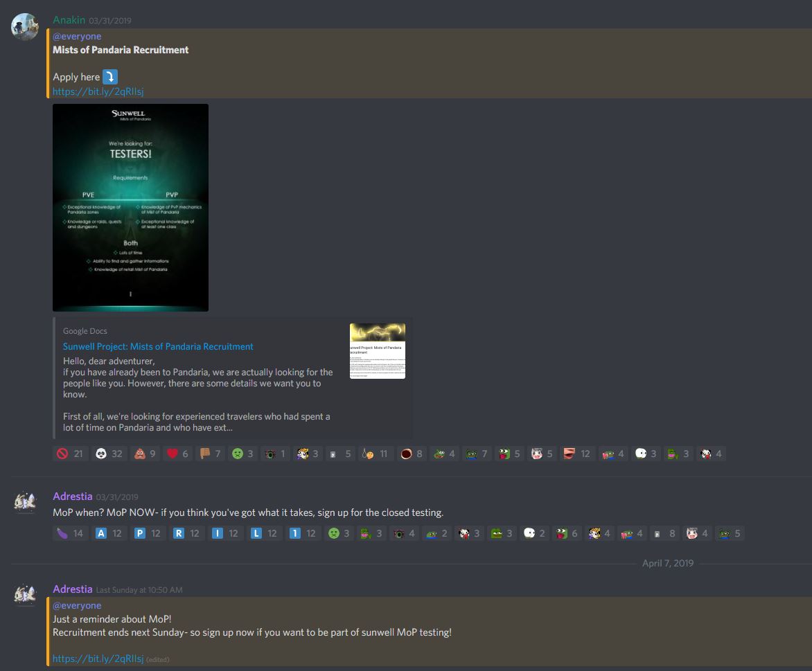Click the Pepe reaction with count 7

[x=477, y=454]
